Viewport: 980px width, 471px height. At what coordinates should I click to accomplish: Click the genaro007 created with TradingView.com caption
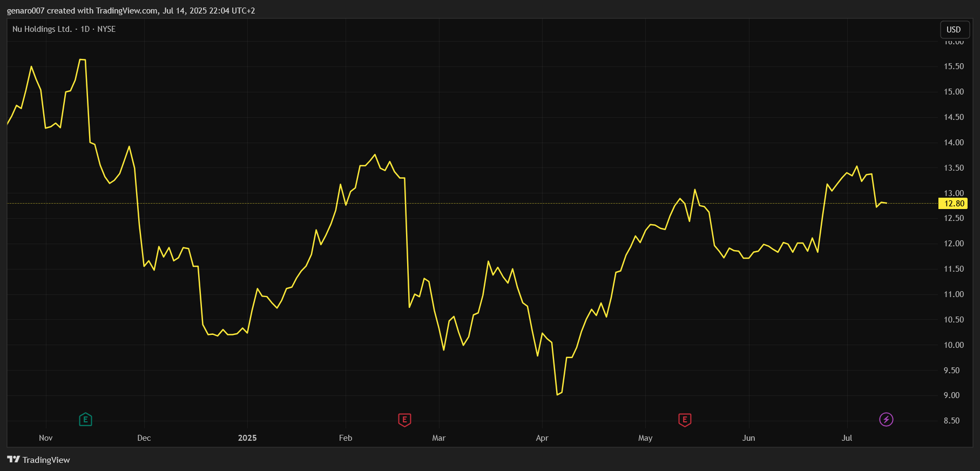coord(131,11)
